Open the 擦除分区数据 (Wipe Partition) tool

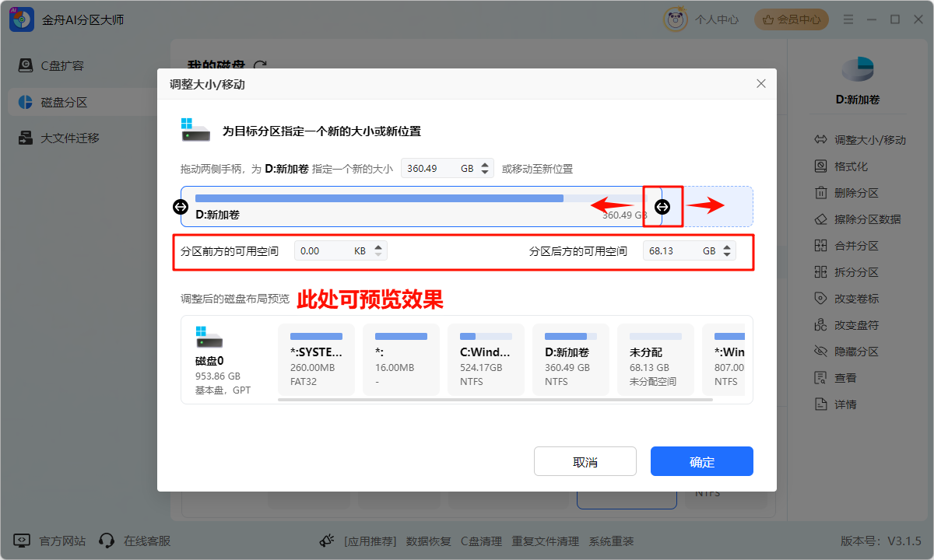point(820,219)
